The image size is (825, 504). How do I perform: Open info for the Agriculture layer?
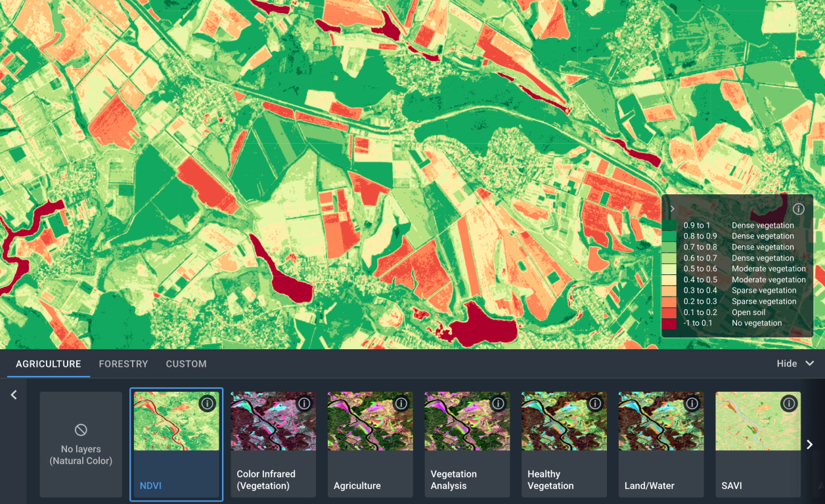(x=401, y=403)
